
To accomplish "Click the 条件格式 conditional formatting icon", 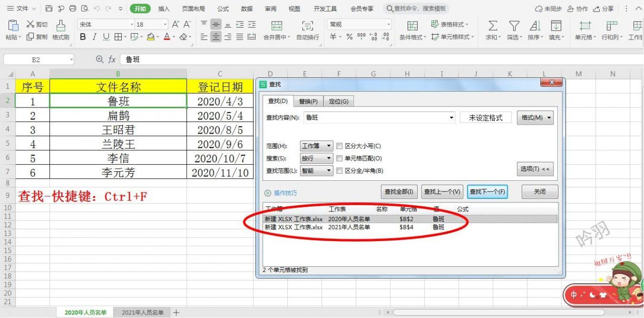I will 413,30.
